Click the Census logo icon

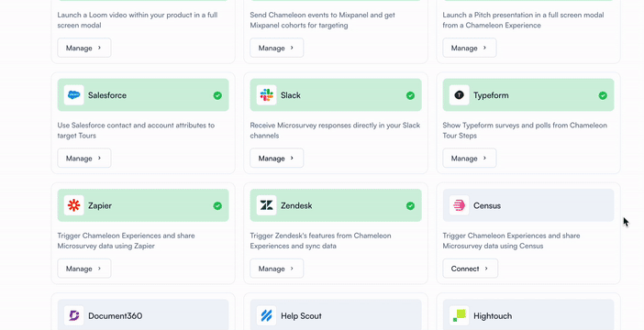pyautogui.click(x=460, y=205)
